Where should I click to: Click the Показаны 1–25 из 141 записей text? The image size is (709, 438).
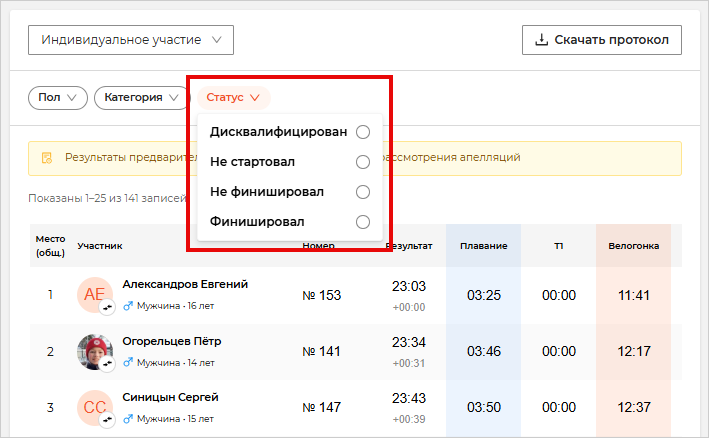coord(108,198)
